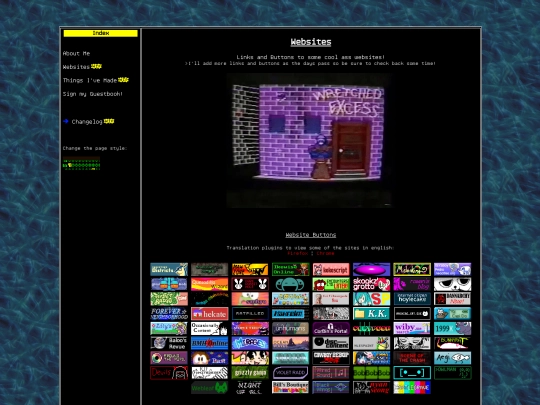Click the teal smiling face button
The image size is (540, 405).
pyautogui.click(x=291, y=284)
